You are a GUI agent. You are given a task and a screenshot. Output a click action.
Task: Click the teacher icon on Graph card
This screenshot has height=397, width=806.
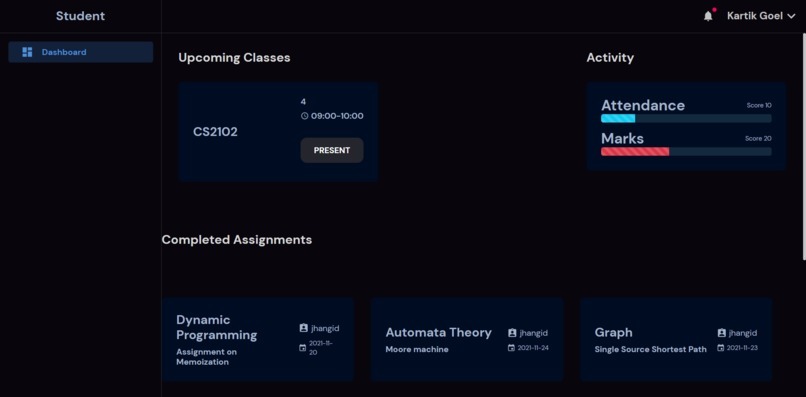(722, 333)
